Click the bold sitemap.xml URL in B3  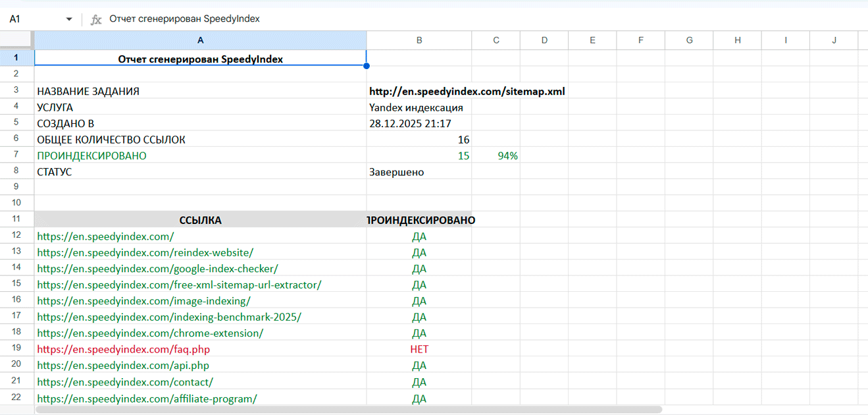(x=465, y=91)
